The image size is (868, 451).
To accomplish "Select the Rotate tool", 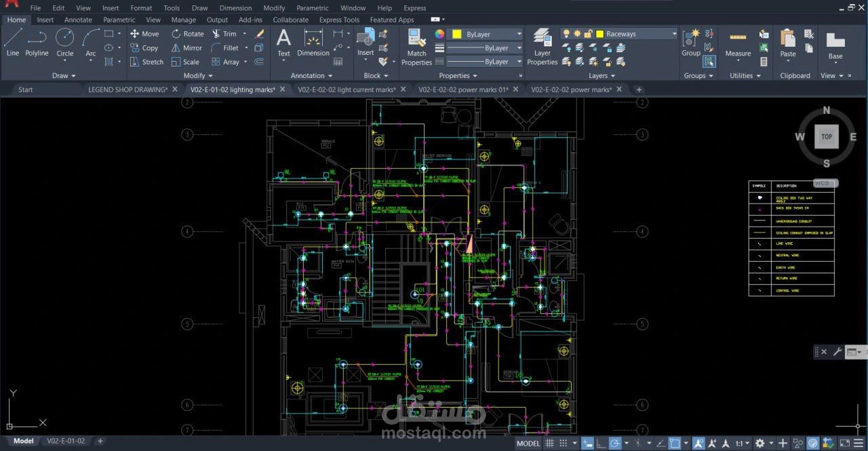I will [187, 33].
